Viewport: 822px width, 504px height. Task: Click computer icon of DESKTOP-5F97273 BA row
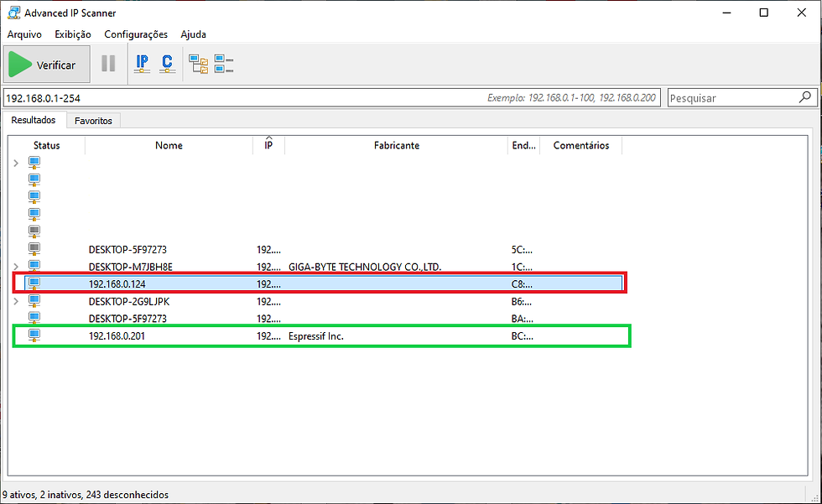click(34, 318)
